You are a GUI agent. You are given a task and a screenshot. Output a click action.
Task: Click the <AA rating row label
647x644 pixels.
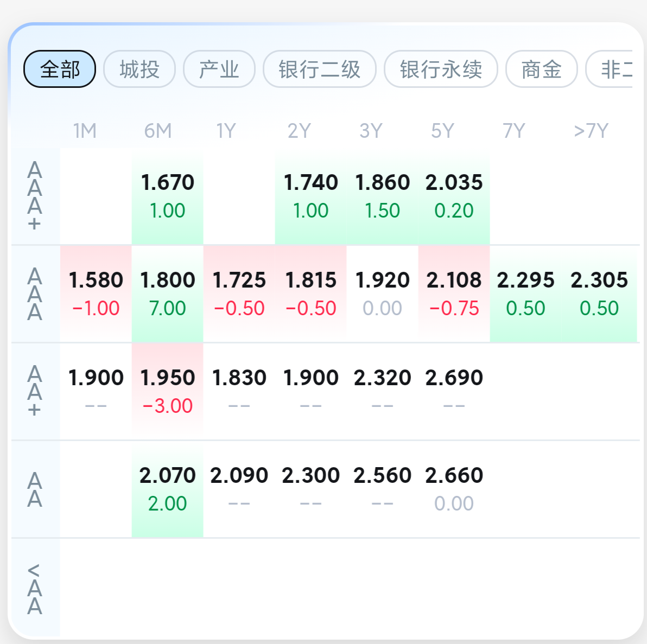pos(35,589)
